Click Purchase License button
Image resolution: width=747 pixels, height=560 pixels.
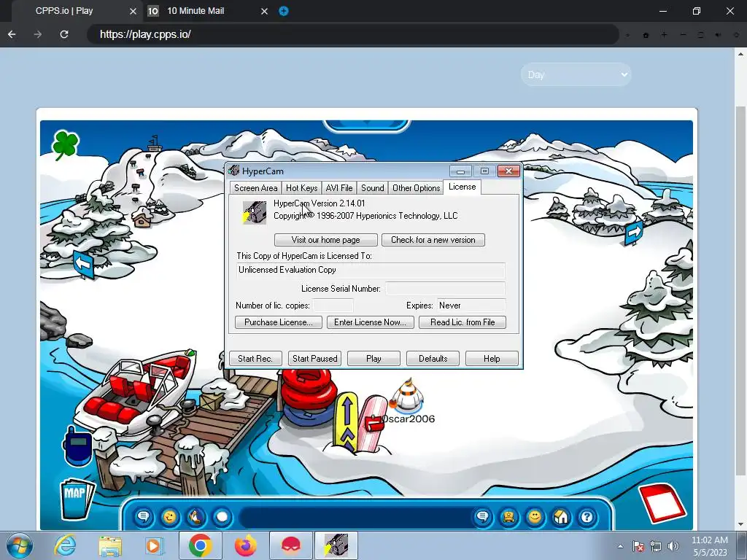coord(279,322)
